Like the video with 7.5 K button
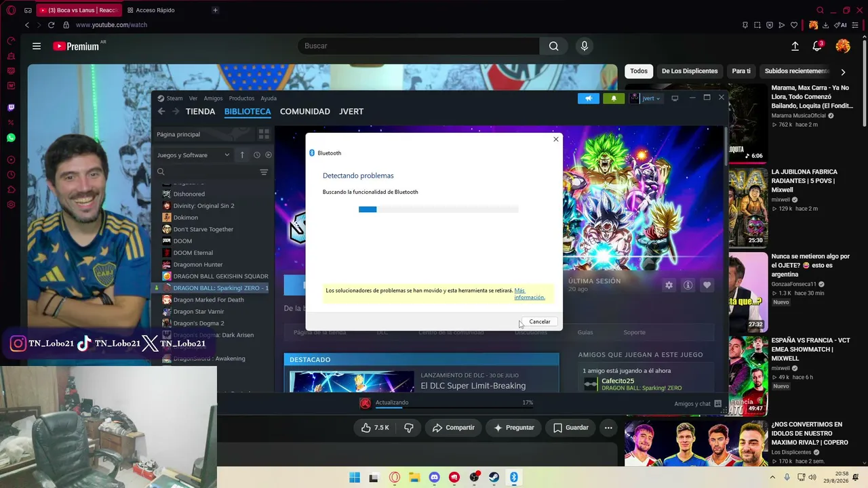Image resolution: width=868 pixels, height=488 pixels. click(x=375, y=428)
